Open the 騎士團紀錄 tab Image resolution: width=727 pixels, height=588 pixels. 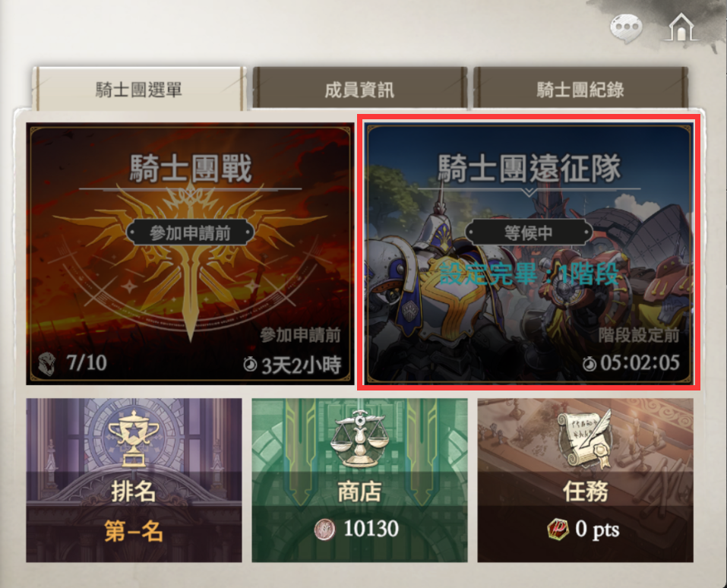(580, 89)
